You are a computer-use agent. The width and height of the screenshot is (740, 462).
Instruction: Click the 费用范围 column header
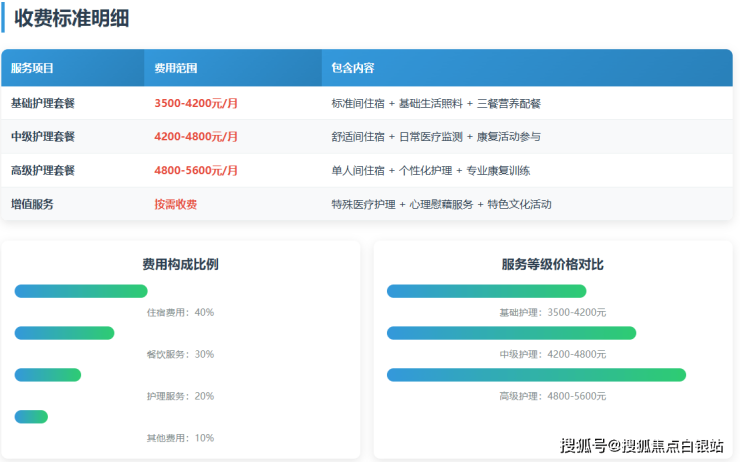coord(176,68)
